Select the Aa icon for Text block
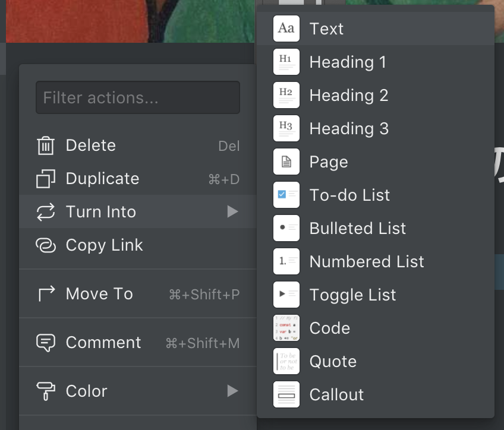Image resolution: width=504 pixels, height=430 pixels. click(x=286, y=27)
